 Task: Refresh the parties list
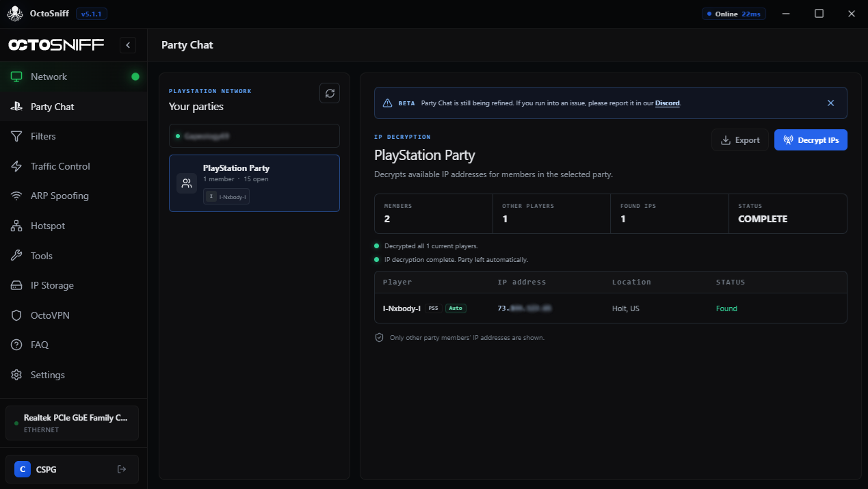(330, 93)
